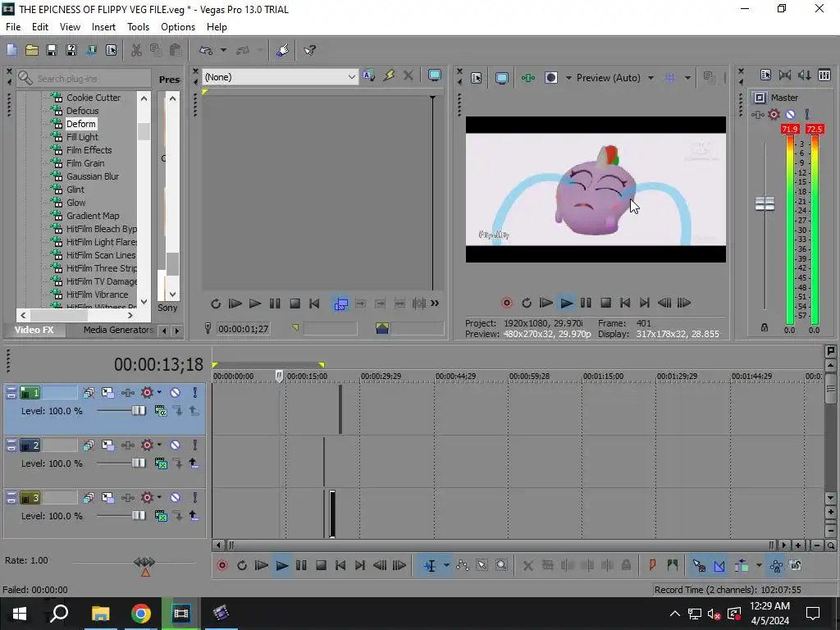Open the File menu

13,27
